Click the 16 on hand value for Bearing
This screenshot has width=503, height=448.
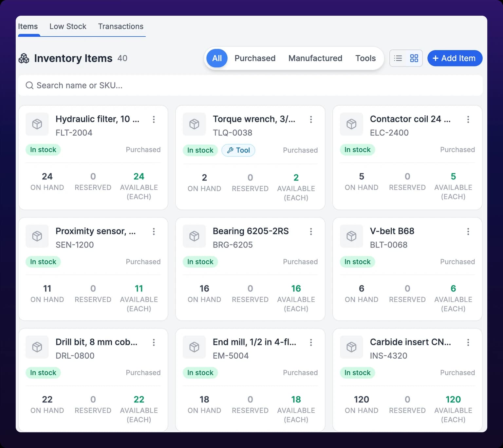pyautogui.click(x=204, y=289)
